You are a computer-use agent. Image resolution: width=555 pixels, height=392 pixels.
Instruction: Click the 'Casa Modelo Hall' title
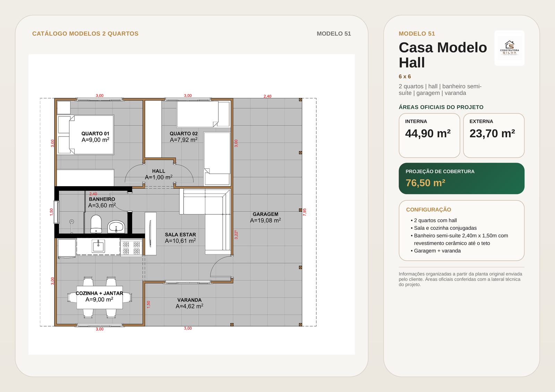click(443, 55)
